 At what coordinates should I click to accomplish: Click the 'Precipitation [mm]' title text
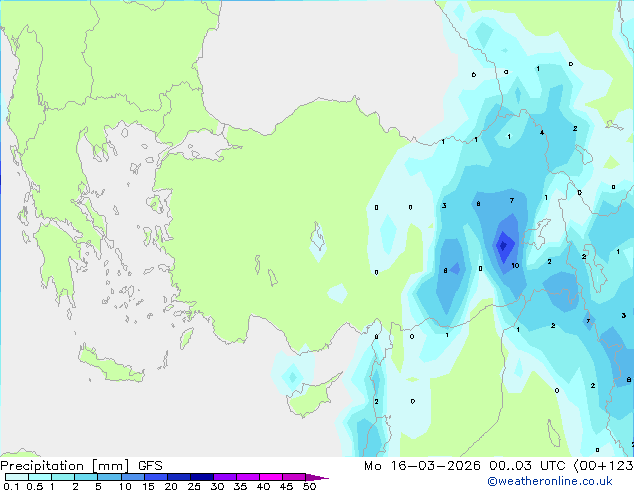(65, 466)
